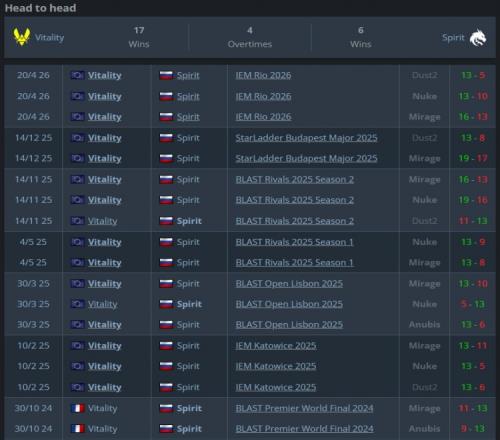Click the Spirit dragon logo in the header
Viewport: 500px width, 440px height.
(x=478, y=38)
